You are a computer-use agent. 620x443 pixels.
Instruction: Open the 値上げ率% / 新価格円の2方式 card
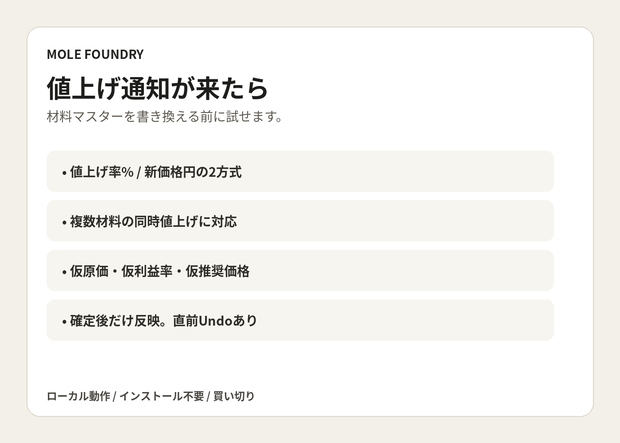click(x=300, y=171)
